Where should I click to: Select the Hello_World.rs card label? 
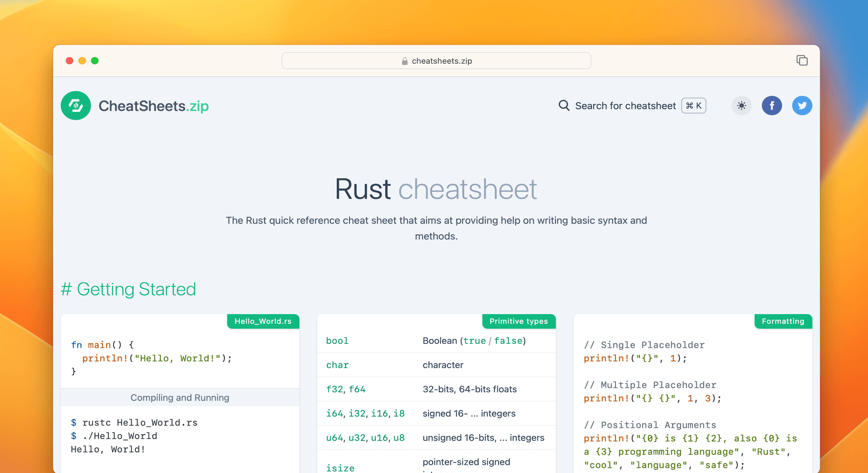pyautogui.click(x=263, y=321)
